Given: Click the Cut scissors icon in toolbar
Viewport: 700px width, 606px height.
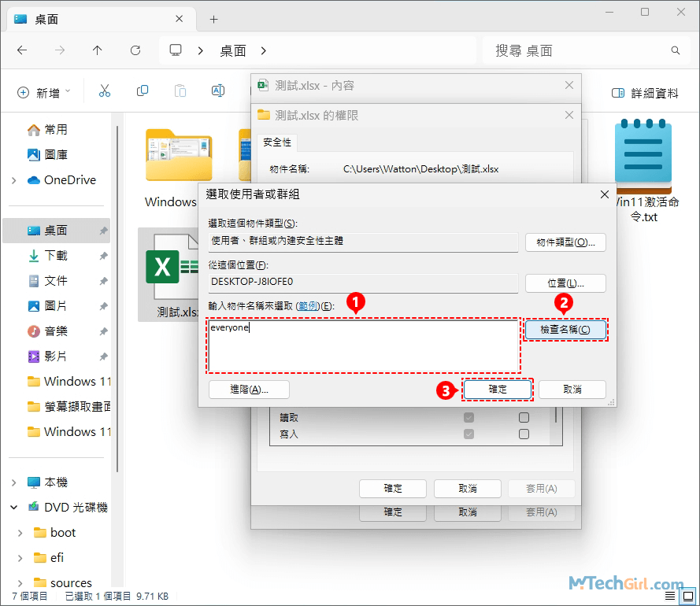Looking at the screenshot, I should 105,92.
